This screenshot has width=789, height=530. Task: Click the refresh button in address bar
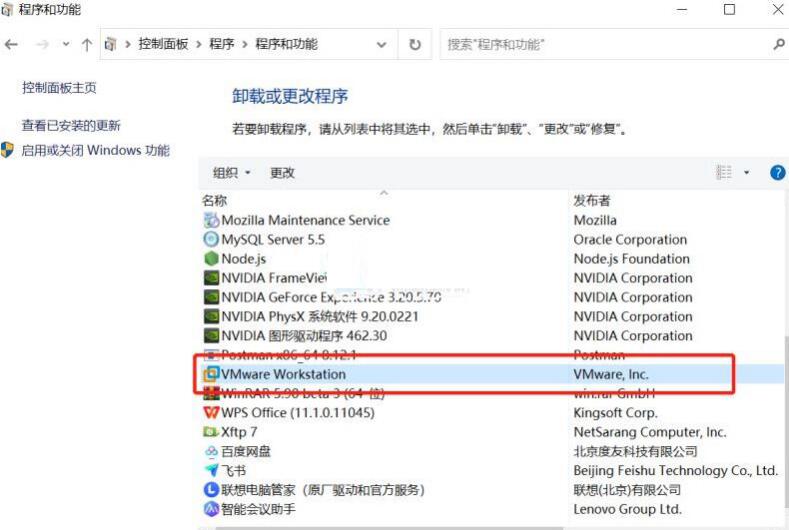tap(415, 45)
